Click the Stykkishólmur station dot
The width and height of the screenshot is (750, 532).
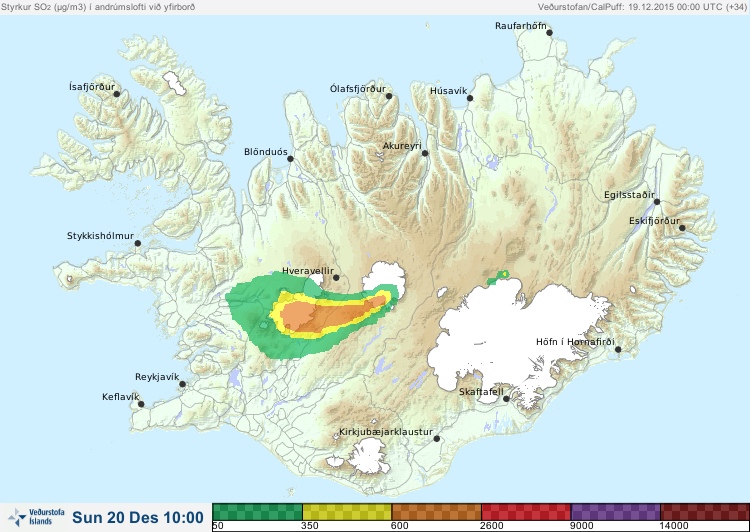pos(138,244)
